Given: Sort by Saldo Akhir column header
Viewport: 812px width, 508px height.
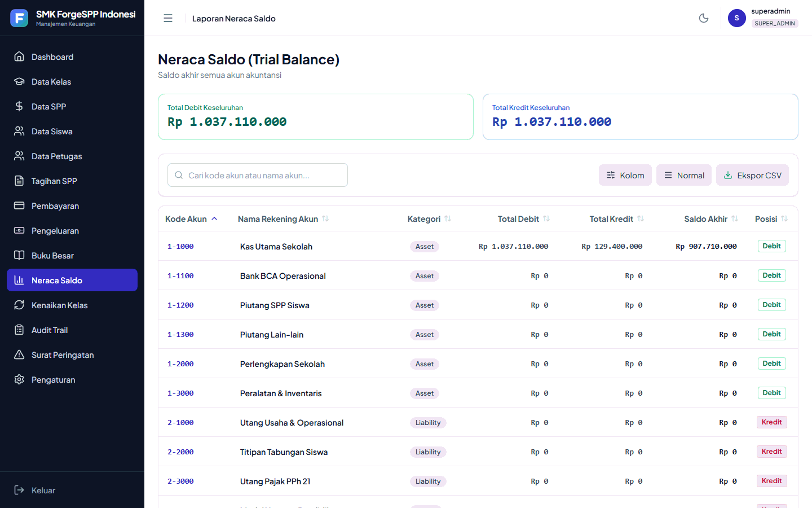Looking at the screenshot, I should tap(711, 219).
